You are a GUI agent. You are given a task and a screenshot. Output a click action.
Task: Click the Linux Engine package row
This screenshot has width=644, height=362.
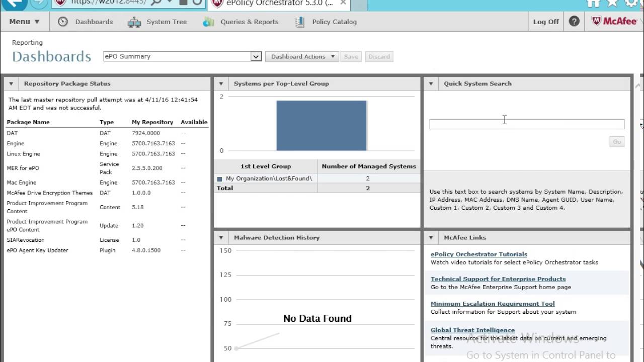click(107, 154)
